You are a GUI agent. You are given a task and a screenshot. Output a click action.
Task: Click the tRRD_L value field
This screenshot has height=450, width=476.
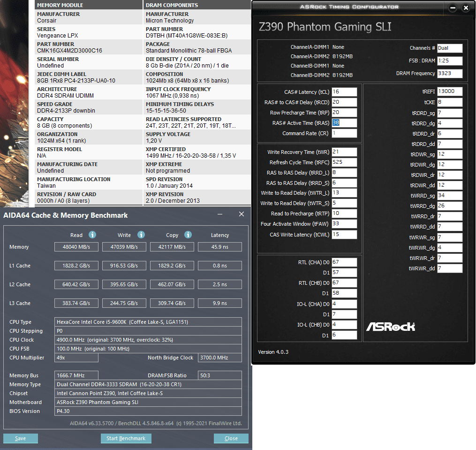pyautogui.click(x=344, y=173)
